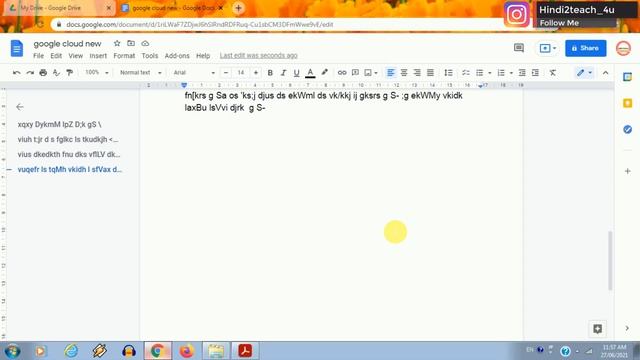Viewport: 640px width, 360px height.
Task: Jump to outline heading 'vius dkedkth fnu'
Action: [69, 155]
